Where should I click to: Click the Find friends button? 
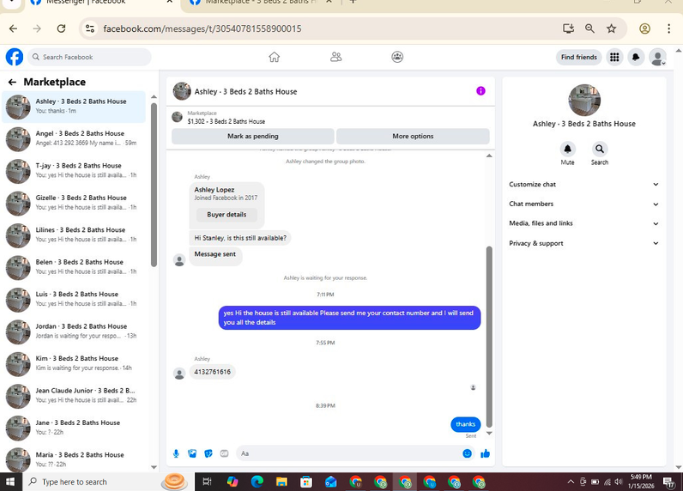tap(579, 57)
